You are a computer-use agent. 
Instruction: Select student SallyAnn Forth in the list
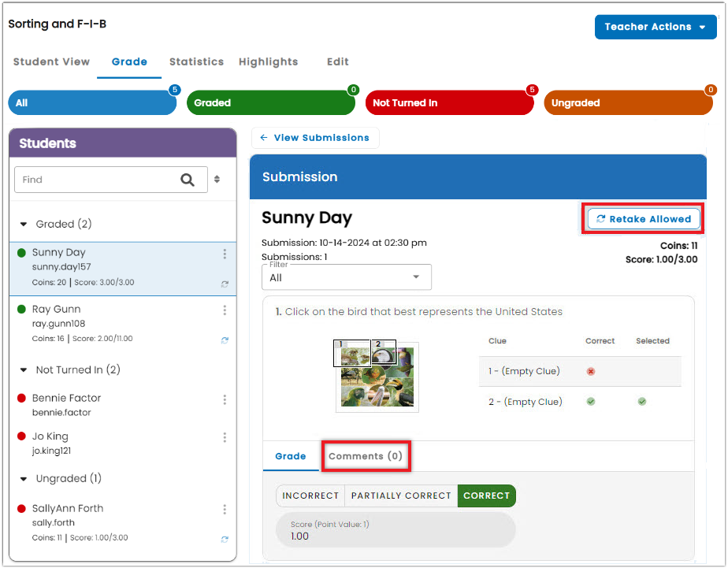123,523
